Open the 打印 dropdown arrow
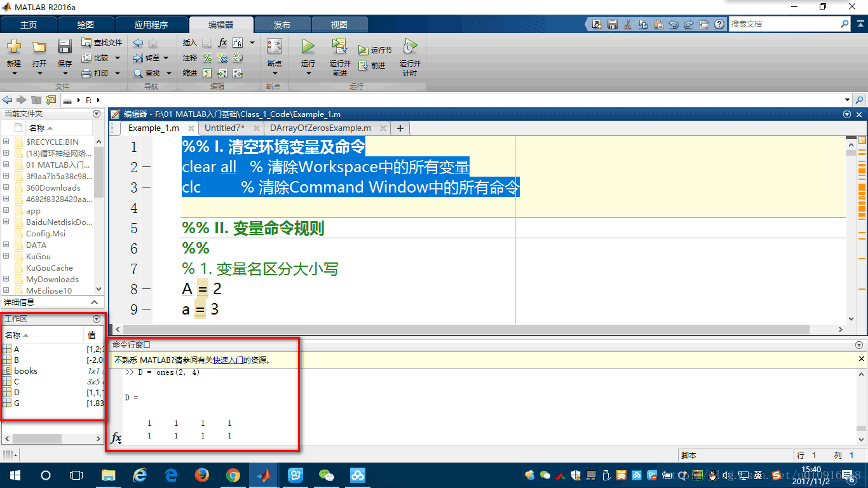This screenshot has width=868, height=488. [118, 73]
